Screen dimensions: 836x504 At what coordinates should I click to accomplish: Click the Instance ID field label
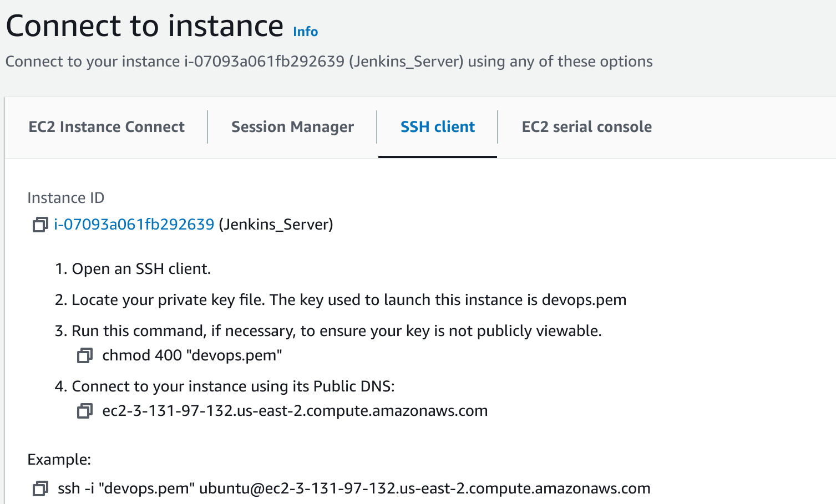(66, 198)
